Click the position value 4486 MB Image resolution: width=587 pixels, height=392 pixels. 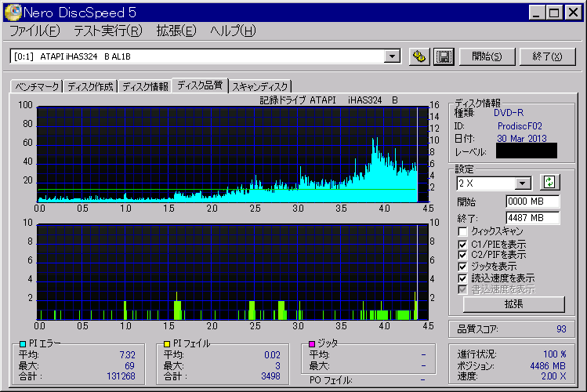pyautogui.click(x=548, y=366)
